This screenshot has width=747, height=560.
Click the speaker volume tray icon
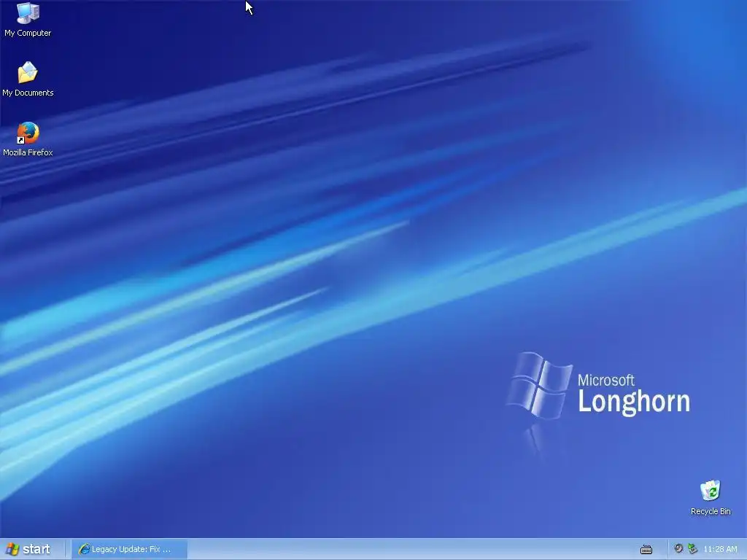pos(678,548)
